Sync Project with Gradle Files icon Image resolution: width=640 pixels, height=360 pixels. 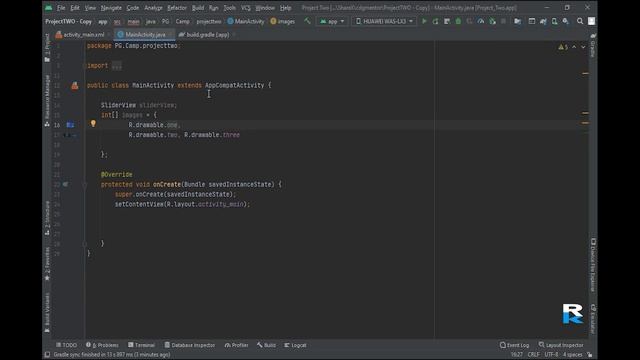tap(543, 21)
